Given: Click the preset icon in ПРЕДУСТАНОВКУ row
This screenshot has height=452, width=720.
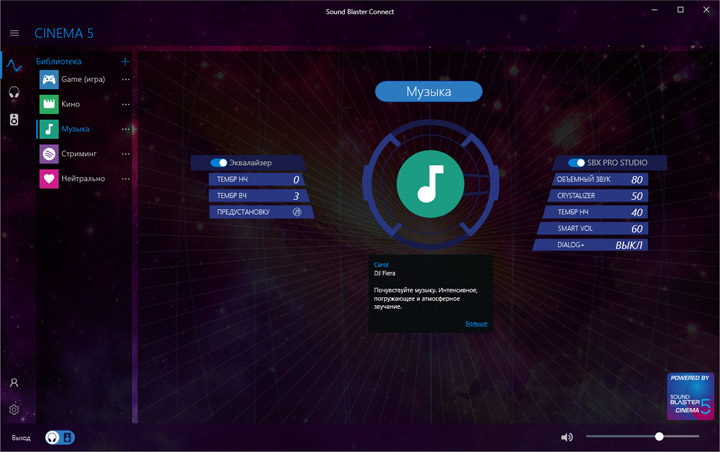Looking at the screenshot, I should [297, 212].
